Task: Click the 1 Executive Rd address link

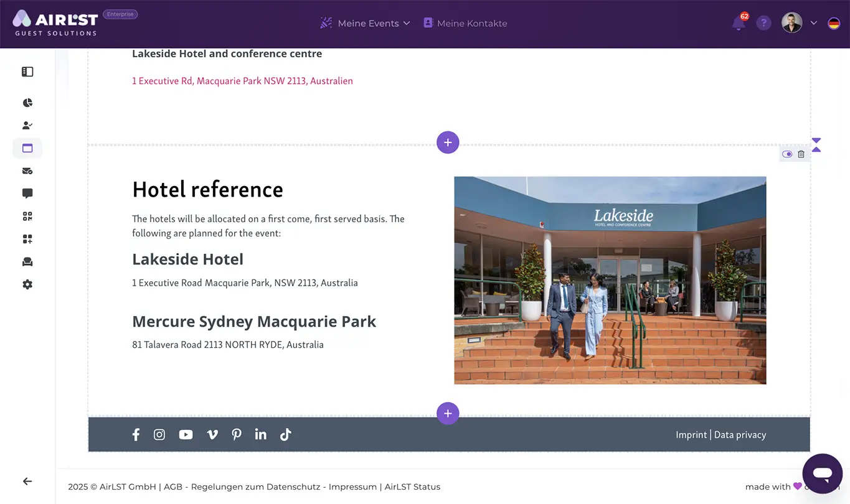Action: (242, 81)
